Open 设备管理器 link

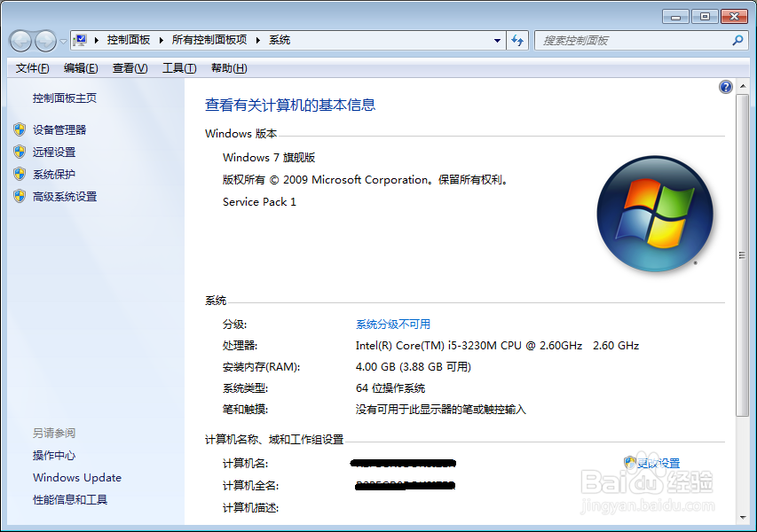pyautogui.click(x=59, y=129)
